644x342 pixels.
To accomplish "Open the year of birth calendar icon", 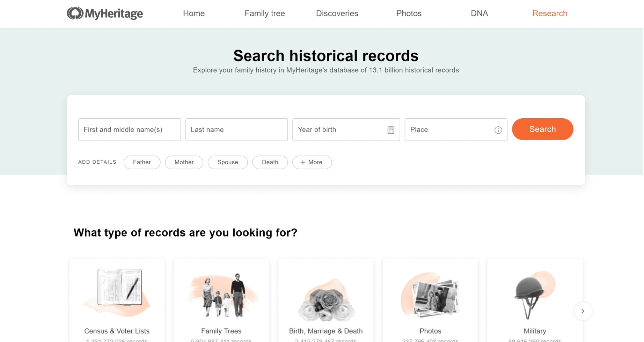I will pos(391,130).
